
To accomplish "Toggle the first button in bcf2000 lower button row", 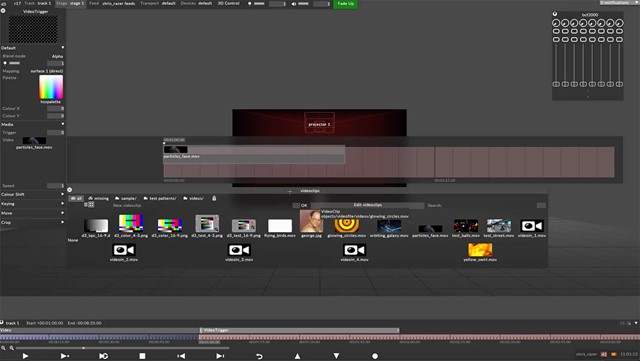I will click(556, 40).
